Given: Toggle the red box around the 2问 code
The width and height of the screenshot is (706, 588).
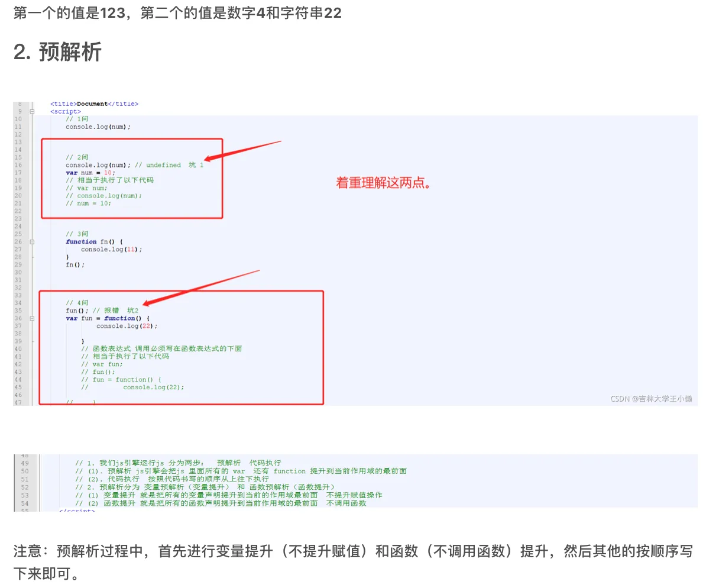Looking at the screenshot, I should click(131, 178).
